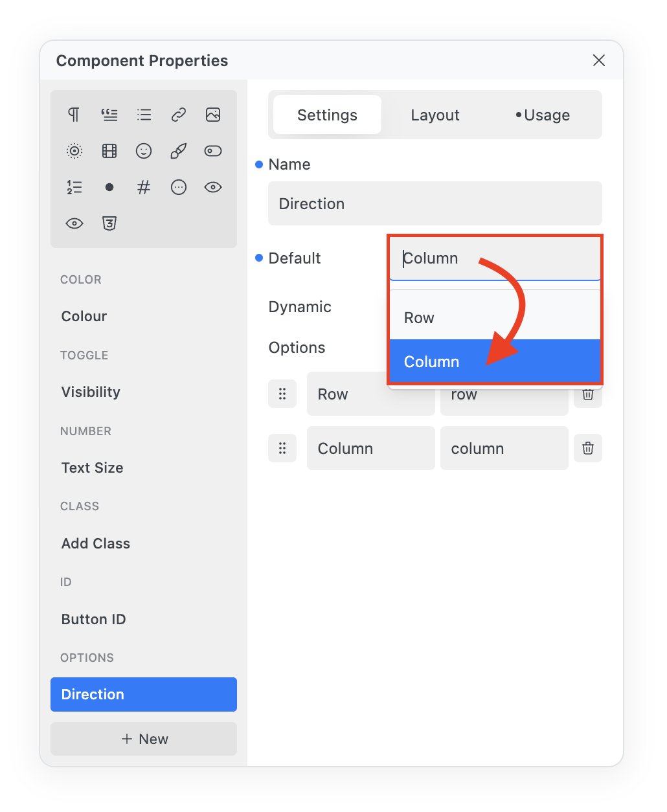Select the pill-shaped toggle switch icon
Image resolution: width=667 pixels, height=812 pixels.
pos(213,151)
